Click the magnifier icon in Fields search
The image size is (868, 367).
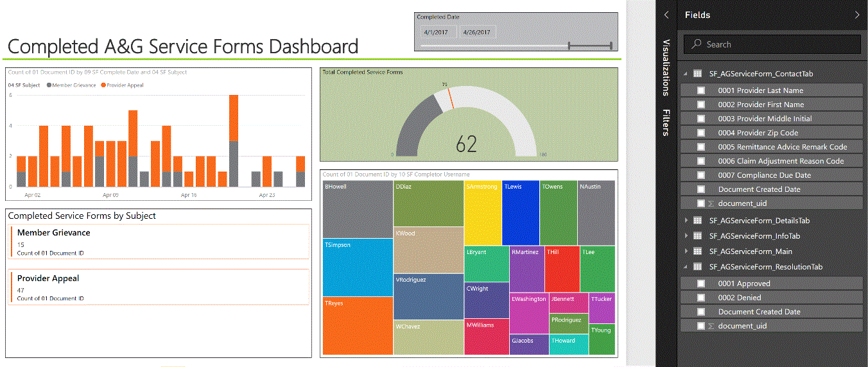point(696,44)
